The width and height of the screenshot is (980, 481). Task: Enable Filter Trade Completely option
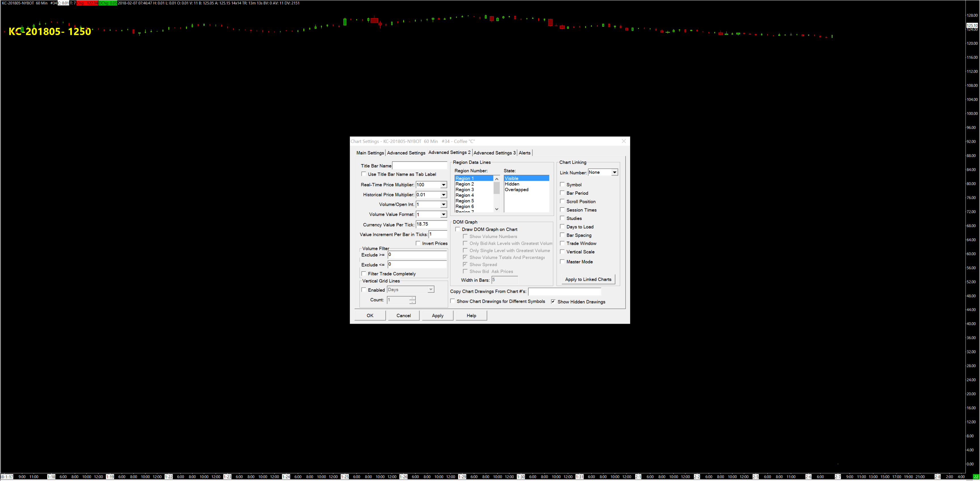click(x=364, y=274)
